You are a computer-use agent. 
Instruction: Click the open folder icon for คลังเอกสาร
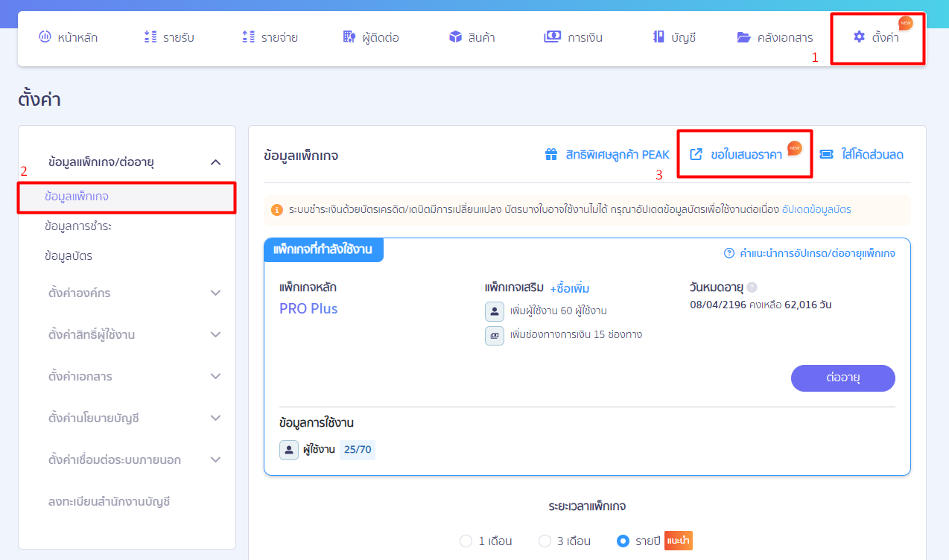click(x=743, y=37)
